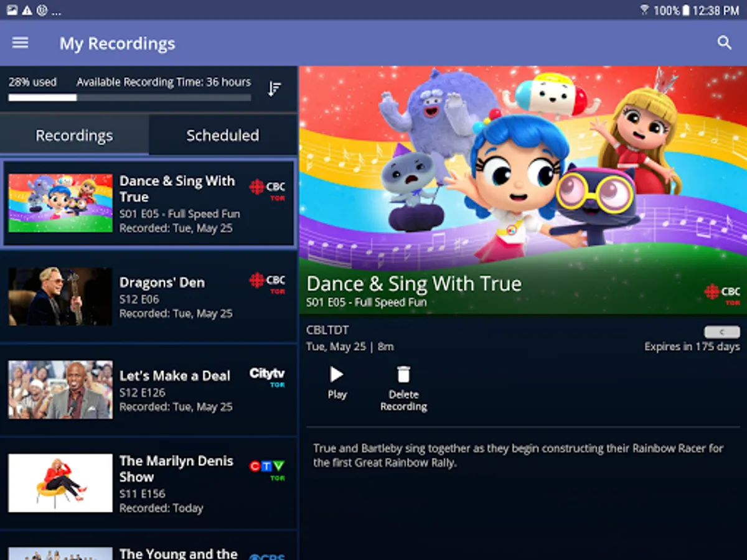The width and height of the screenshot is (747, 560).
Task: Click the CBLTDT channel label
Action: coord(327,330)
